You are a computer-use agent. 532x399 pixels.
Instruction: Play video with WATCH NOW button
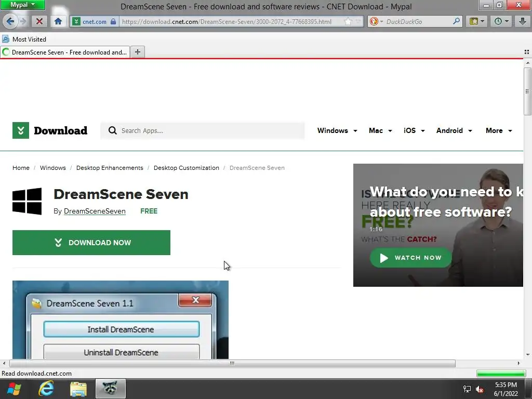tap(410, 258)
